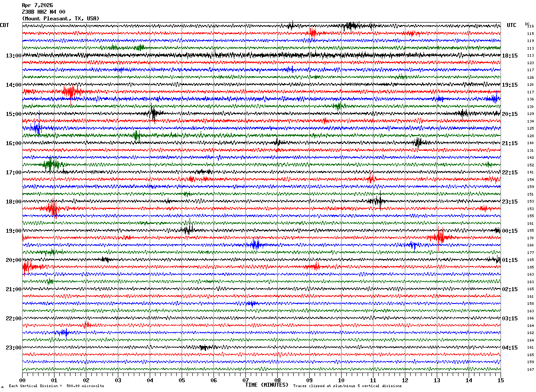The image size is (536, 392).
Task: Click the 01:15 UTC time label
Action: (510, 260)
